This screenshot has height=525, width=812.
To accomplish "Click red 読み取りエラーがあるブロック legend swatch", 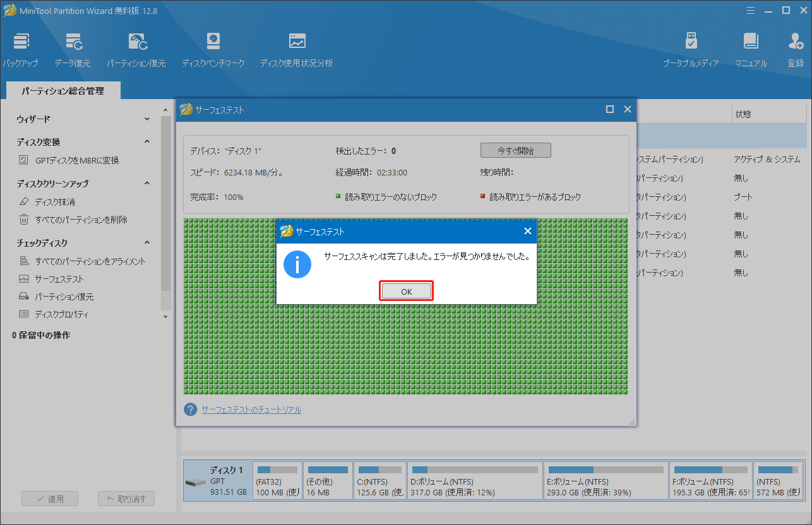I will pyautogui.click(x=483, y=197).
